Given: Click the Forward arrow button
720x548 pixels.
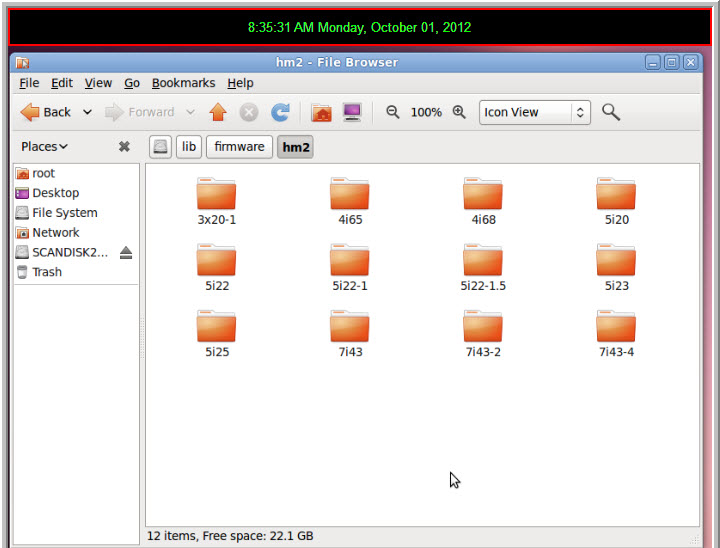Looking at the screenshot, I should (x=139, y=112).
